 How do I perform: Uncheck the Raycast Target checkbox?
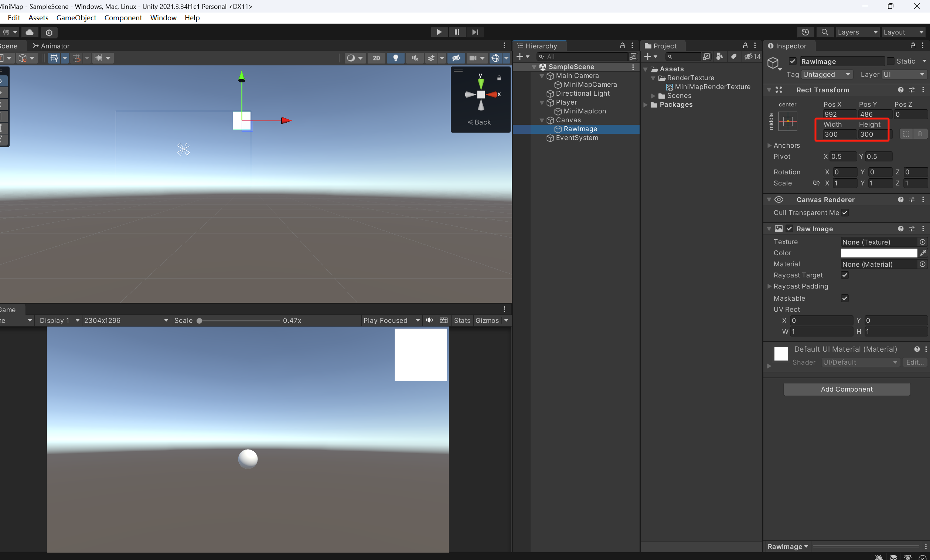click(x=845, y=275)
